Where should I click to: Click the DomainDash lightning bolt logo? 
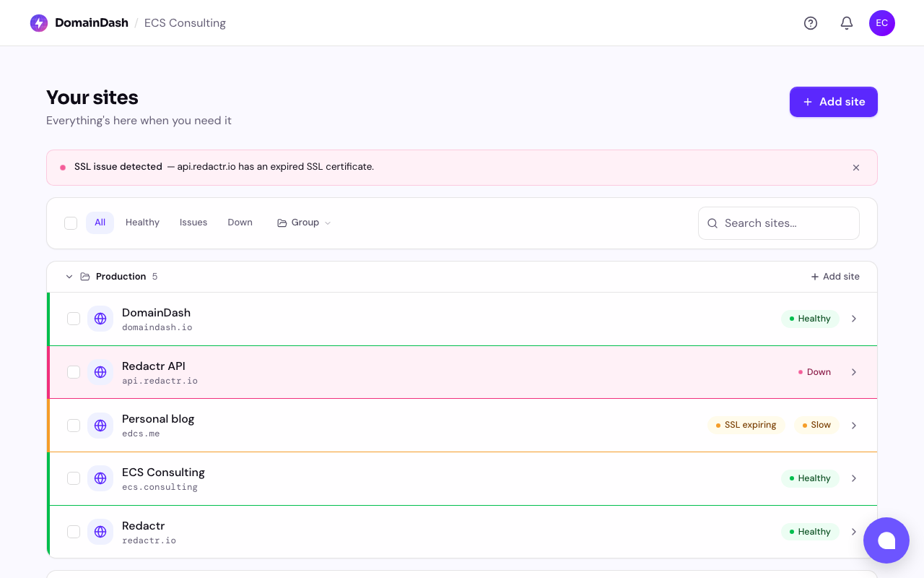39,23
